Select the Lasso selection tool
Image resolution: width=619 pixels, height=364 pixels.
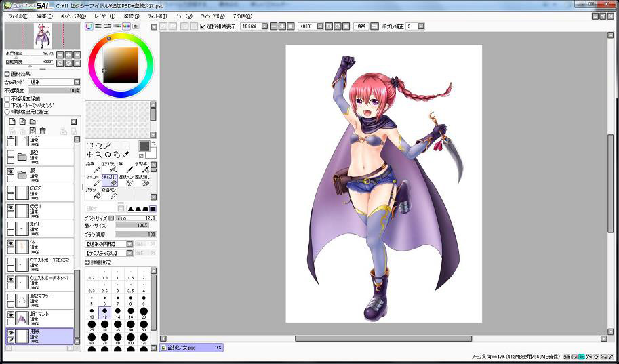pyautogui.click(x=98, y=145)
